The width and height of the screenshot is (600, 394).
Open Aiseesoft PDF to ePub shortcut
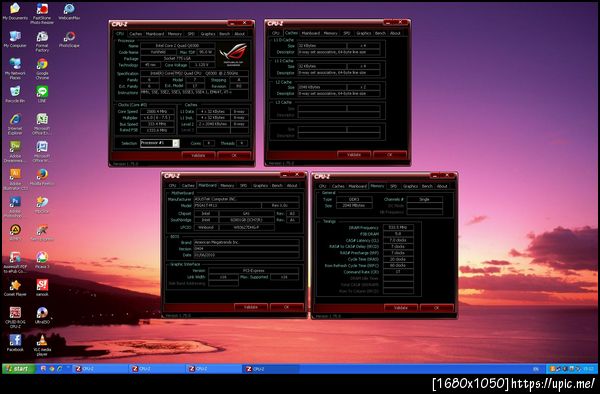(15, 262)
